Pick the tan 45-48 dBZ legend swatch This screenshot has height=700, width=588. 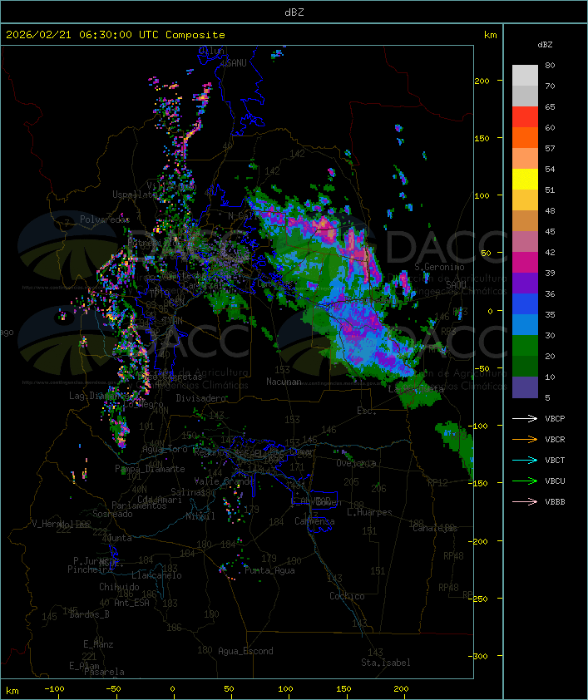525,220
